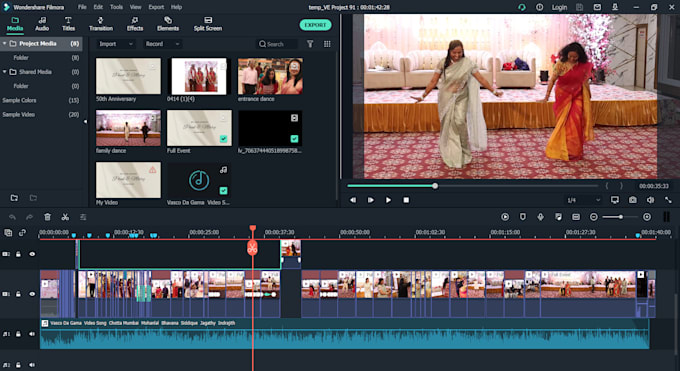The height and width of the screenshot is (371, 680).
Task: Enter fullscreen preview with expand icon
Action: [x=668, y=200]
